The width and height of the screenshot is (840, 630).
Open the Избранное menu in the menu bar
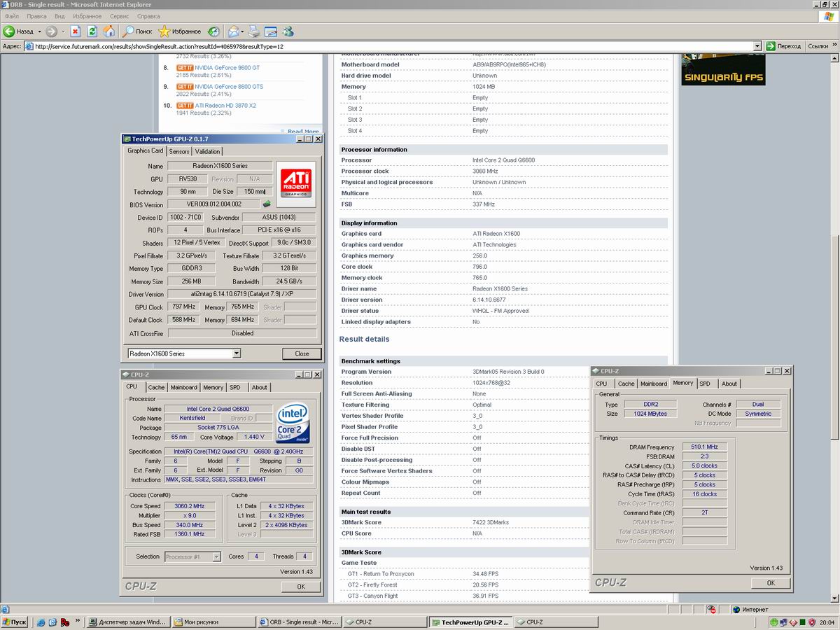click(87, 15)
